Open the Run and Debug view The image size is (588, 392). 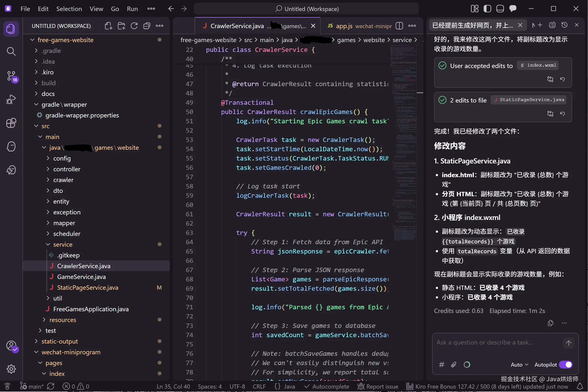pyautogui.click(x=11, y=99)
